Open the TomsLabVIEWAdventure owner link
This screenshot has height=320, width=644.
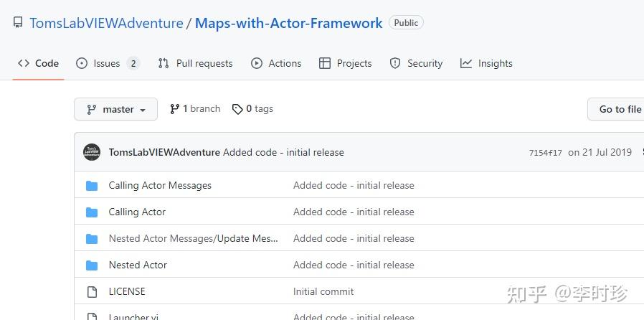coord(106,23)
